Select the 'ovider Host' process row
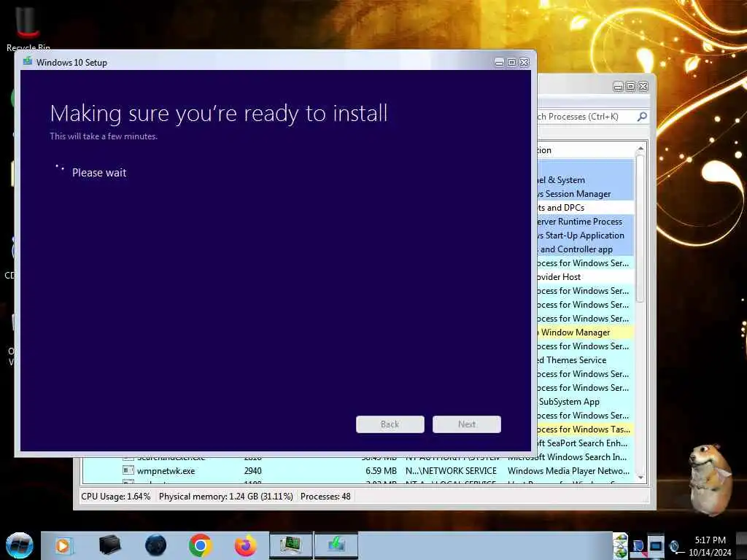747x560 pixels. coord(586,276)
